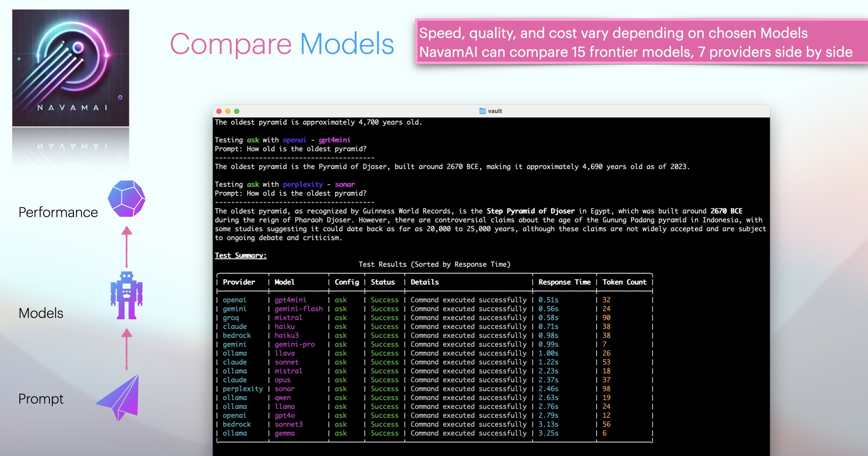Minimize the vault terminal window
Screen dimensions: 868x456
click(228, 111)
